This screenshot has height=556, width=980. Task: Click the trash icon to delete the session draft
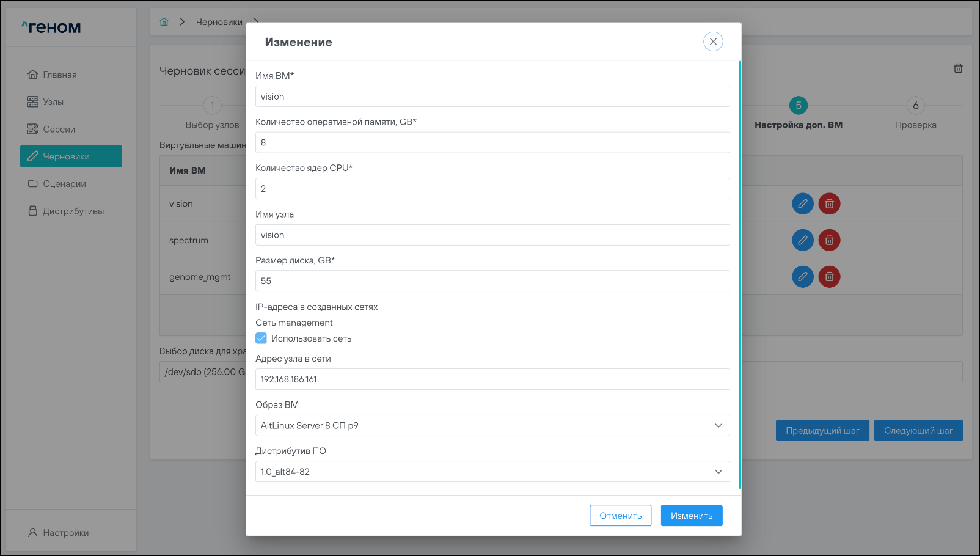[958, 68]
